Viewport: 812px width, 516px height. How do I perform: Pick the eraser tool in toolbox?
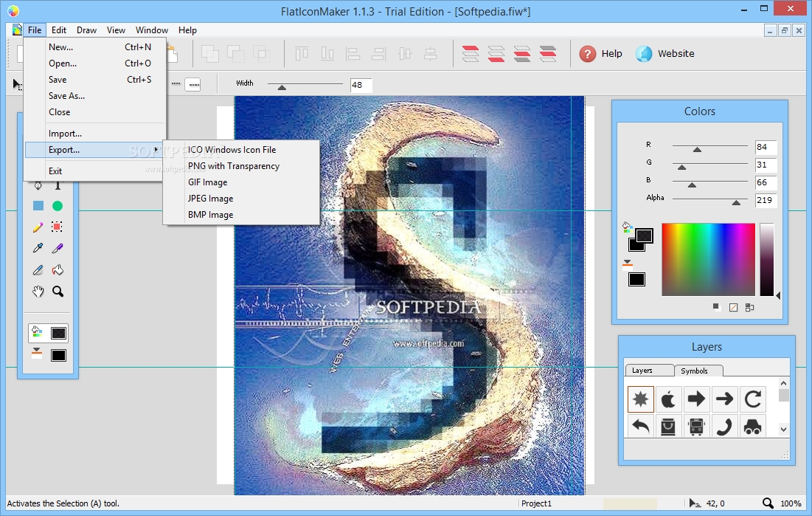[x=38, y=269]
